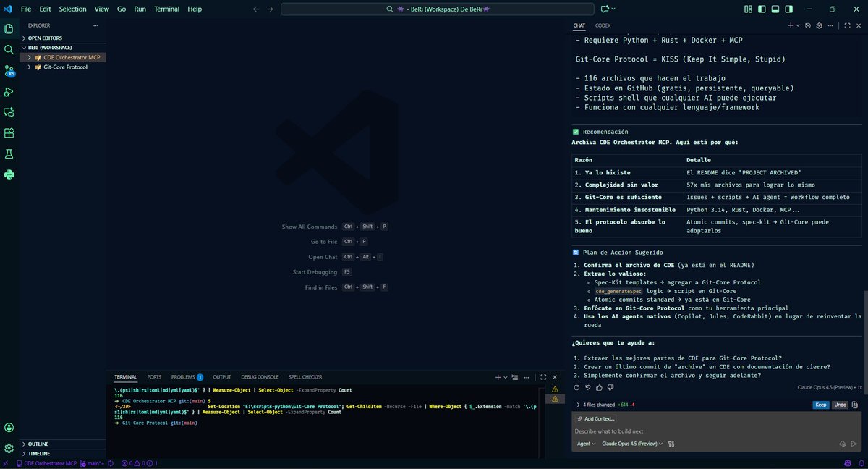Start a new chat with the plus icon
The height and width of the screenshot is (469, 868).
(x=790, y=25)
